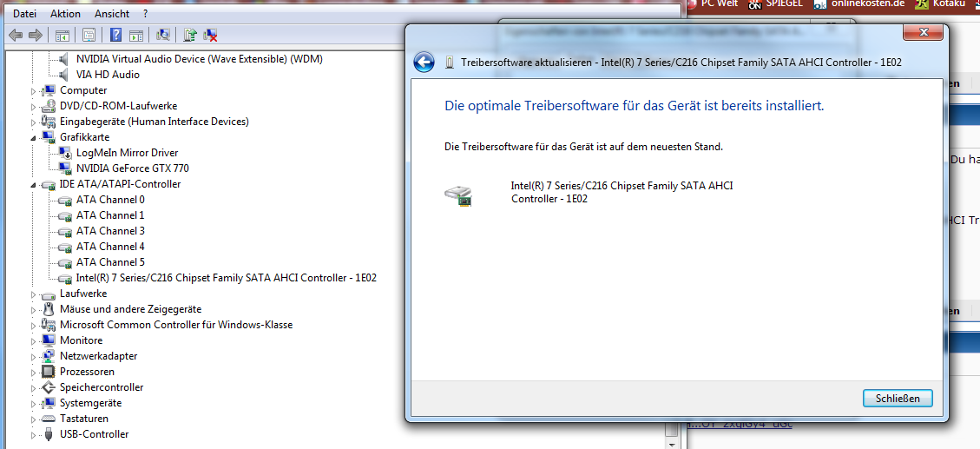Click the Netzwerkadapter category icon
The height and width of the screenshot is (449, 980).
tap(49, 356)
